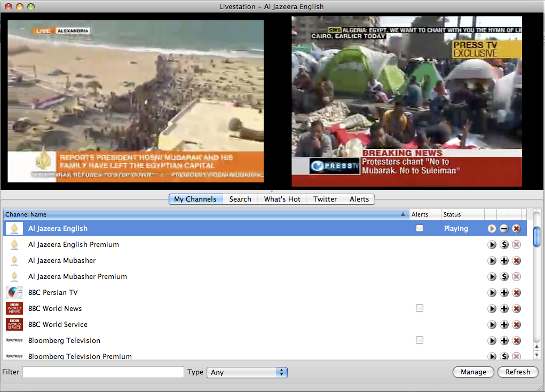Remove Al Jazeera English with red X
Image resolution: width=545 pixels, height=392 pixels.
(517, 228)
